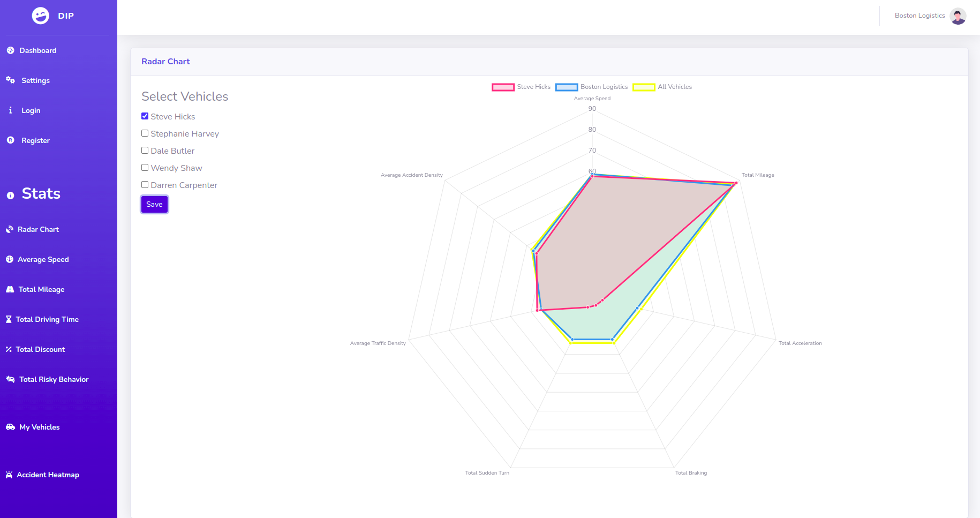Select the Darren Carpenter checkbox

145,185
